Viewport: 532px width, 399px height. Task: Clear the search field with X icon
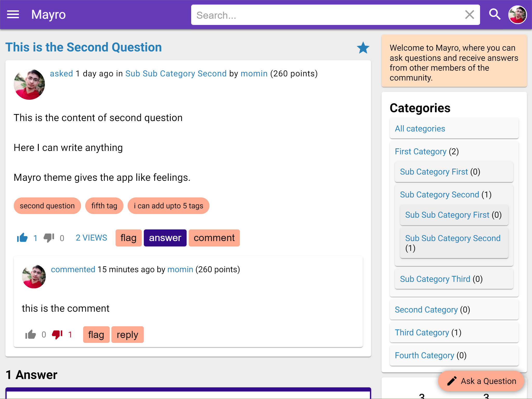click(469, 15)
